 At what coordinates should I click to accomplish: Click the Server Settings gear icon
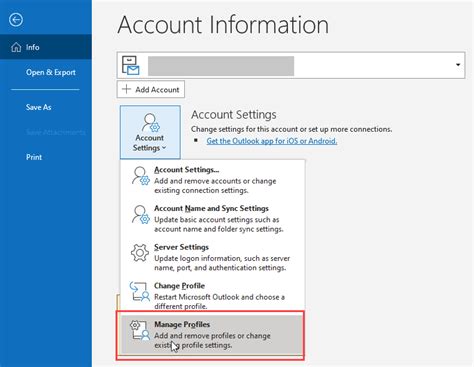[x=140, y=253]
